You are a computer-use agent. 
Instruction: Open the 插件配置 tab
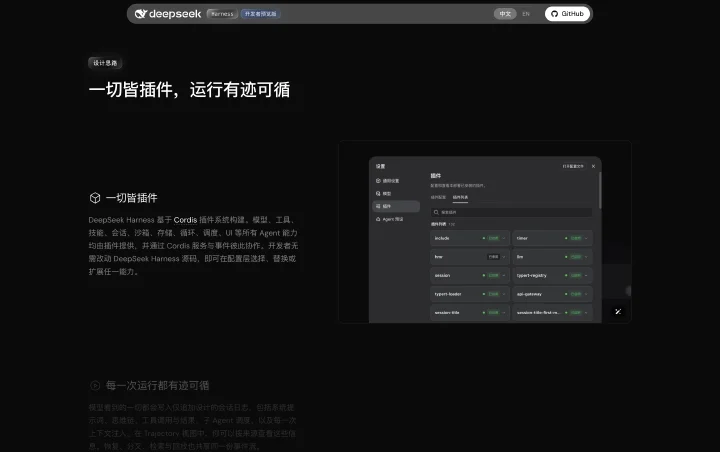click(x=438, y=197)
